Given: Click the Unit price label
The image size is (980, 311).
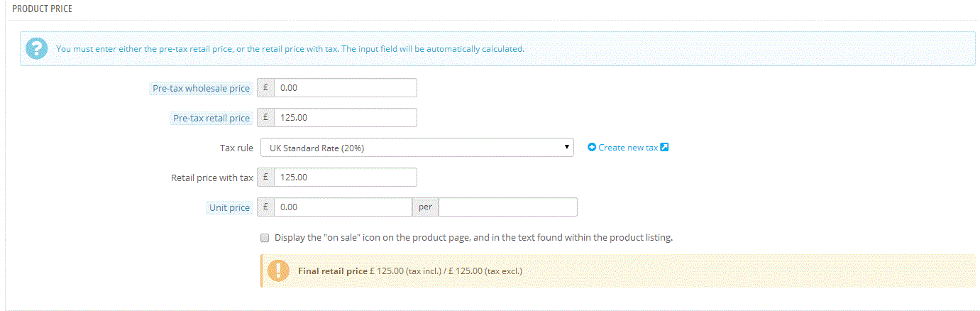Looking at the screenshot, I should coord(229,208).
